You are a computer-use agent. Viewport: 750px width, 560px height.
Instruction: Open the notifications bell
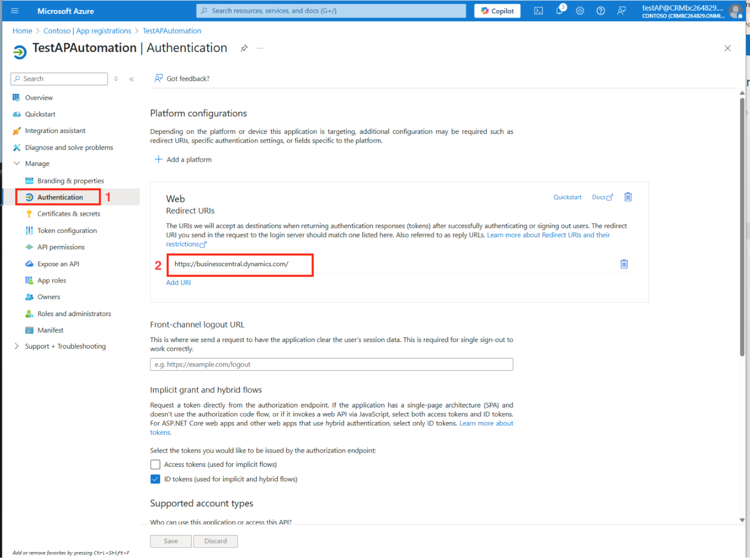559,11
